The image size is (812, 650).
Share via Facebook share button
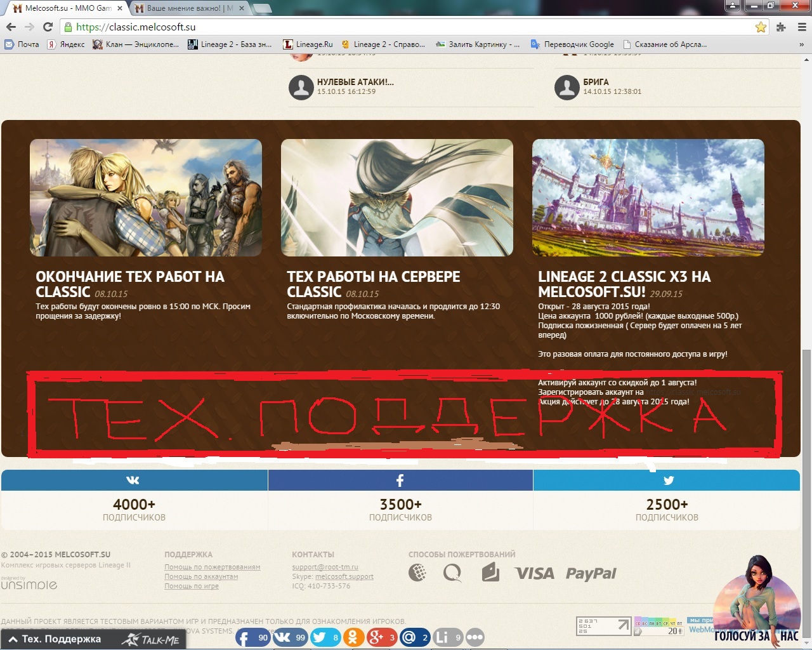252,637
